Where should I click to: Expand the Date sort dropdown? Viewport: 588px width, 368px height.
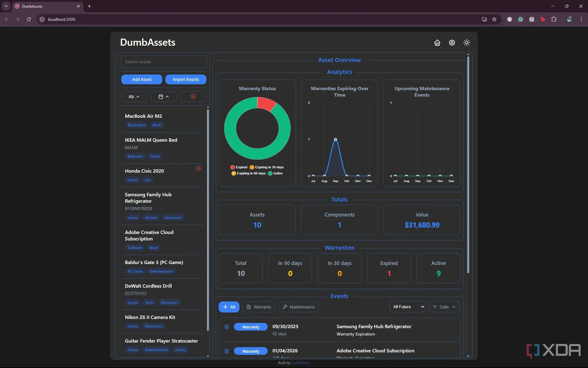click(x=444, y=307)
